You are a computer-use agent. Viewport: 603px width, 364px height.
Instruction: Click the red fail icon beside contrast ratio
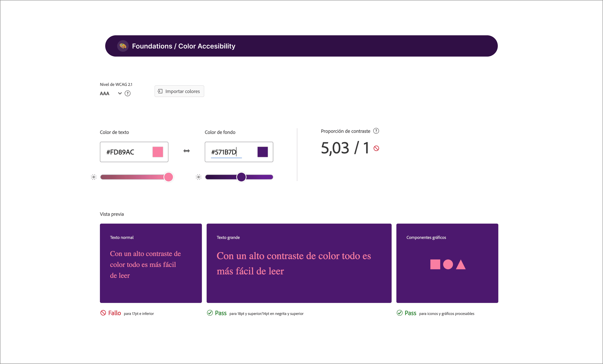tap(376, 148)
